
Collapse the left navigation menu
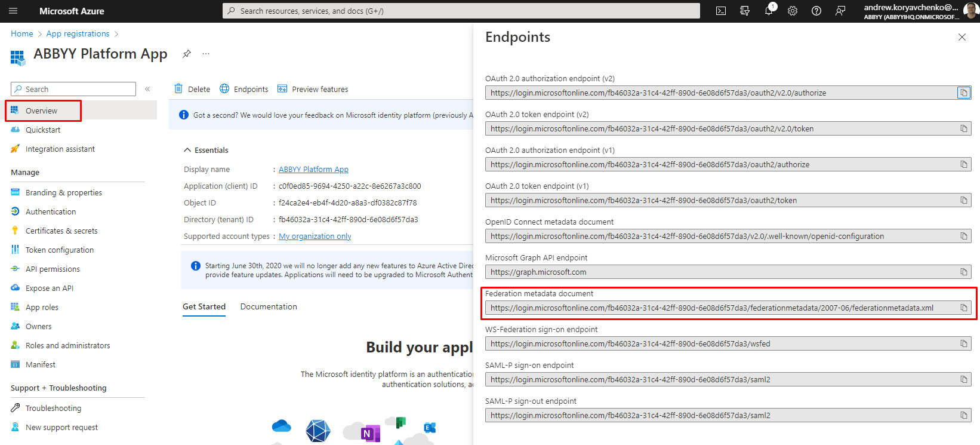pos(147,89)
